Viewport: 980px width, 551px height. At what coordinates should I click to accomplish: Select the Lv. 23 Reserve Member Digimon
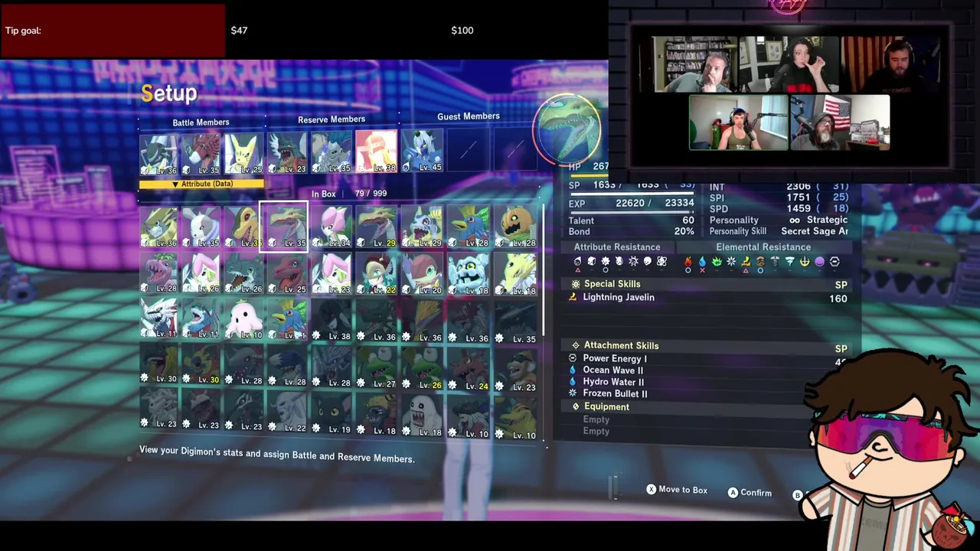click(288, 152)
